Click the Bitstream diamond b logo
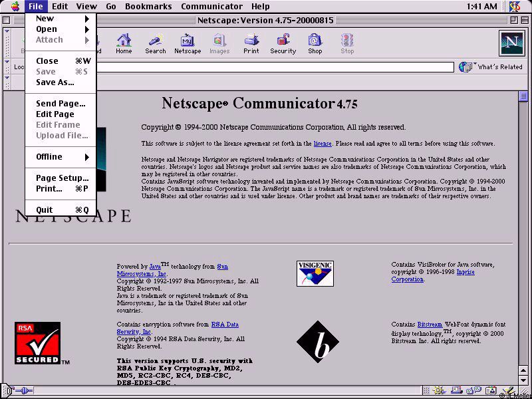This screenshot has width=532, height=399. (318, 342)
